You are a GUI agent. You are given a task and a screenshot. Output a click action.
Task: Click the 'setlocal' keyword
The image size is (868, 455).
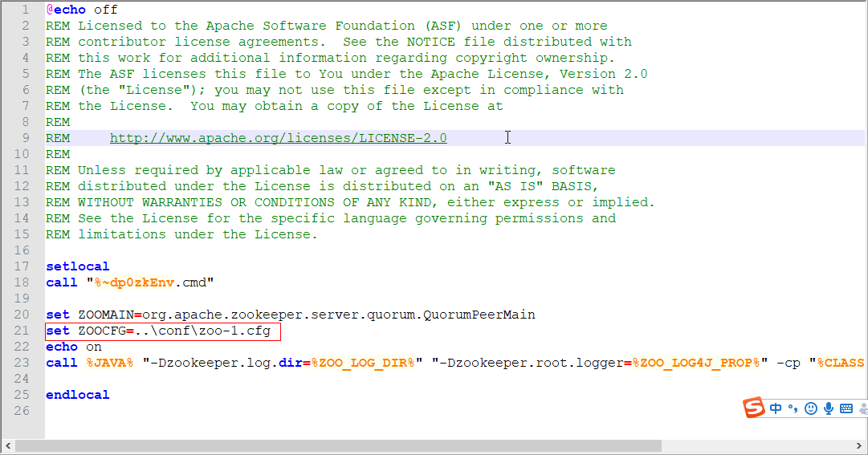point(78,266)
